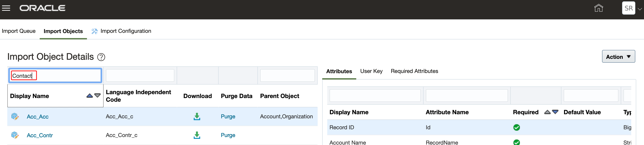Viewport: 644px width, 145px height.
Task: Click the Acc_Acc object icon
Action: pyautogui.click(x=15, y=116)
